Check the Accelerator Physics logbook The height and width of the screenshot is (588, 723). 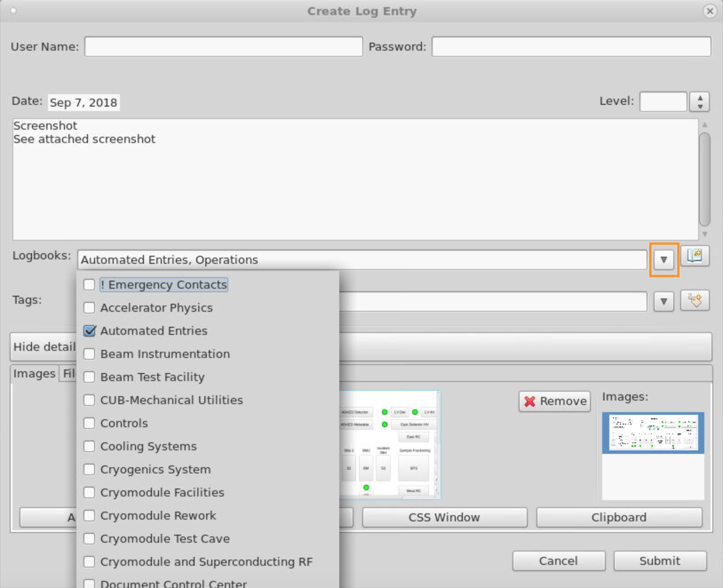[89, 308]
